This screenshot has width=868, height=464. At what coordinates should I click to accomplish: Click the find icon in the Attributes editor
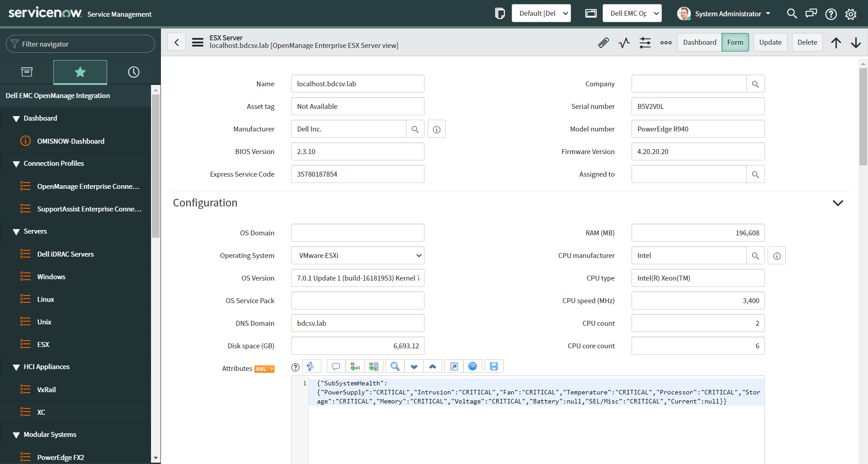click(395, 366)
